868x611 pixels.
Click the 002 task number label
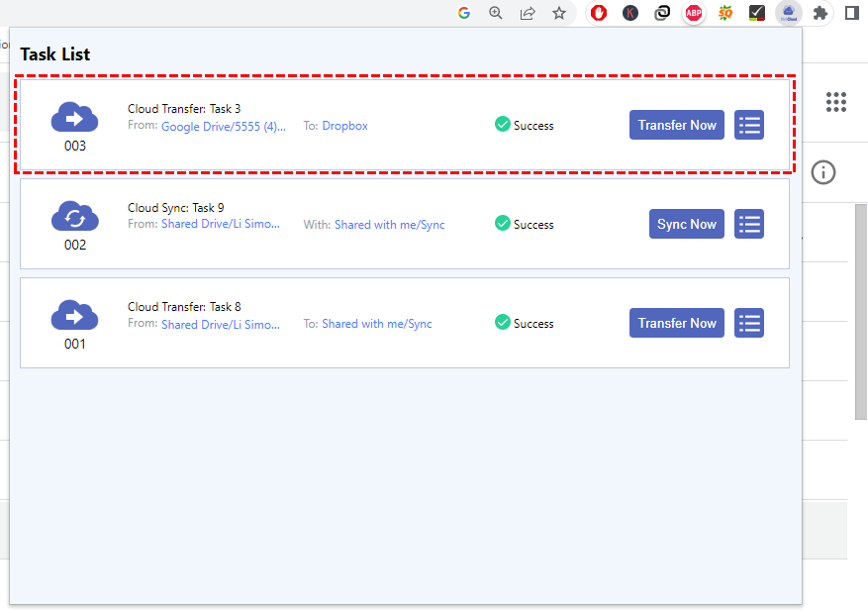[x=75, y=245]
